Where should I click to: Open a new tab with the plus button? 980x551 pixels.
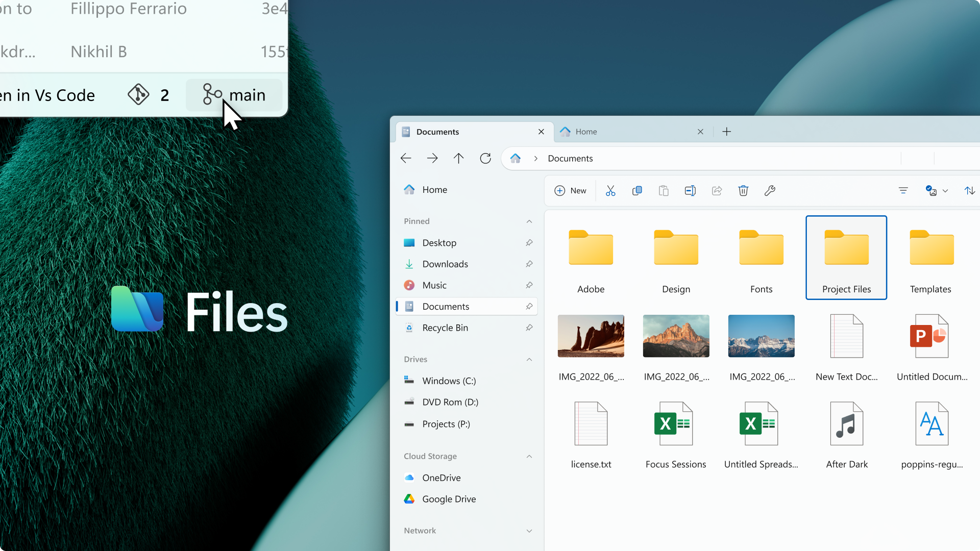pos(726,131)
